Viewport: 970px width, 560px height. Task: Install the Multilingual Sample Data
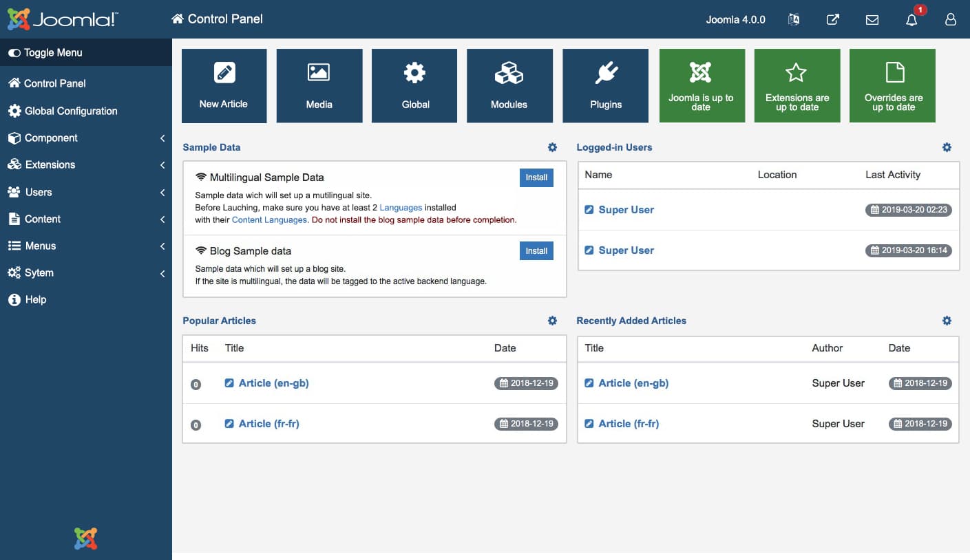click(x=536, y=177)
